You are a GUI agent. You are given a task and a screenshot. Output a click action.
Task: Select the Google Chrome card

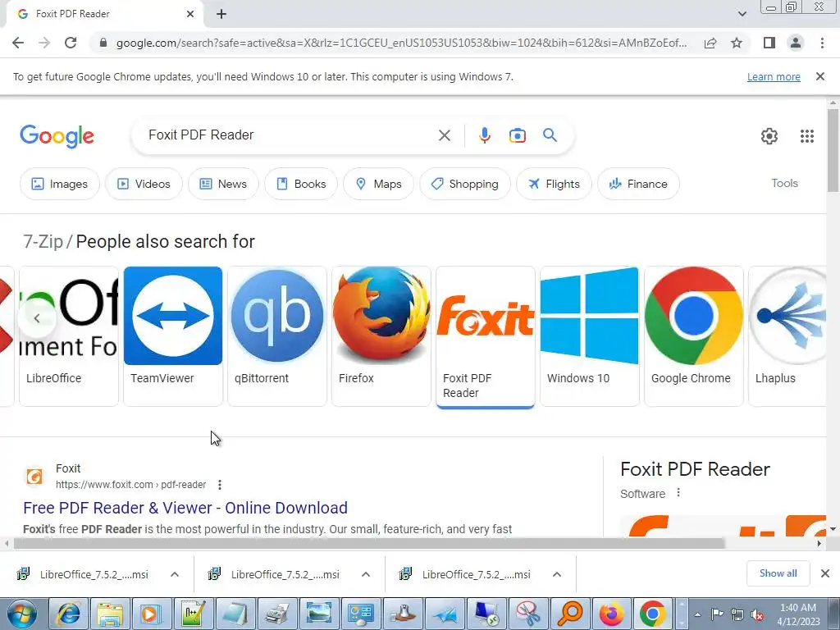tap(694, 336)
